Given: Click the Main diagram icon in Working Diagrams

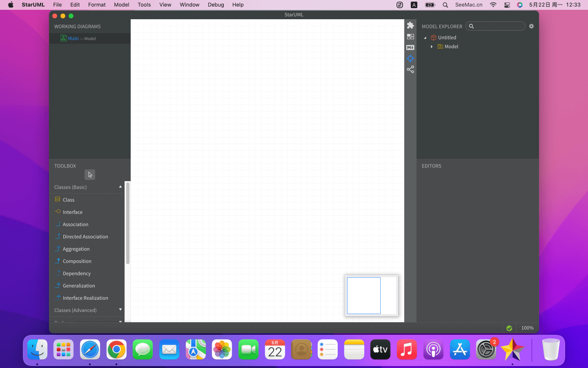Looking at the screenshot, I should point(63,38).
